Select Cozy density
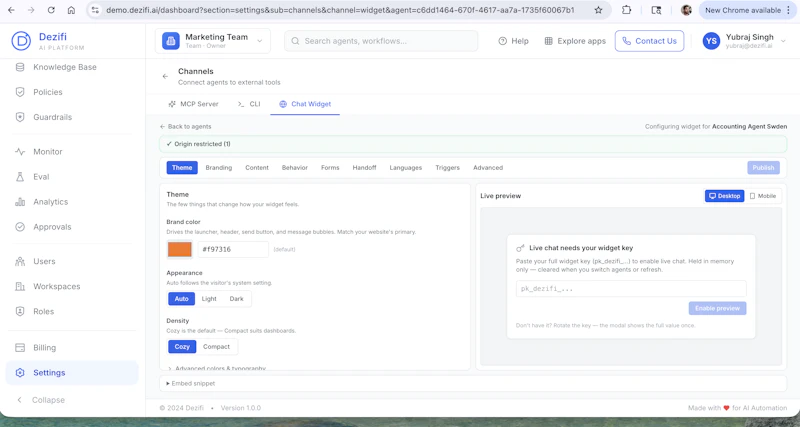 pyautogui.click(x=182, y=346)
